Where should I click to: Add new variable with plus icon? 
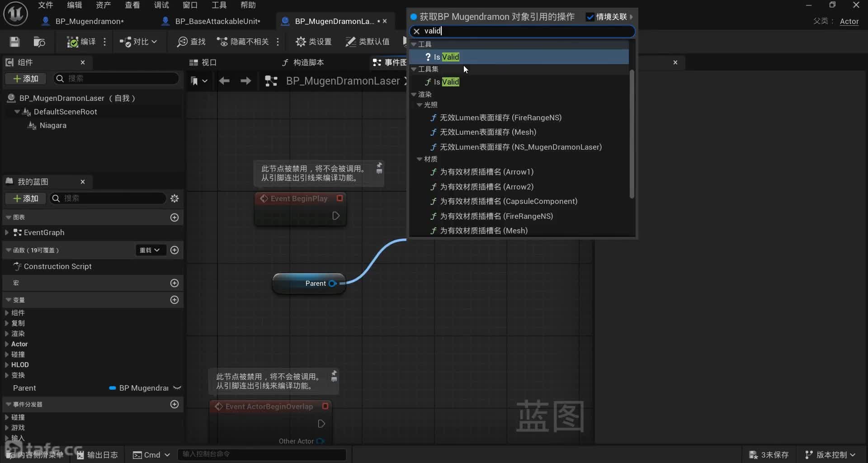[175, 300]
